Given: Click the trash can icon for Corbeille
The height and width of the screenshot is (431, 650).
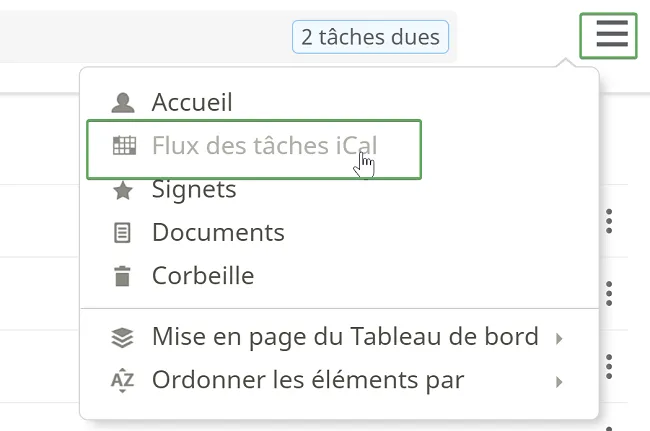Looking at the screenshot, I should pyautogui.click(x=122, y=276).
